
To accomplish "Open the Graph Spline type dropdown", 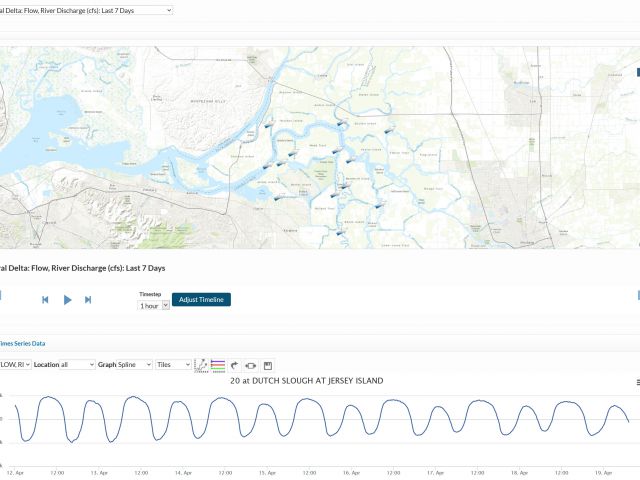I will coord(134,364).
